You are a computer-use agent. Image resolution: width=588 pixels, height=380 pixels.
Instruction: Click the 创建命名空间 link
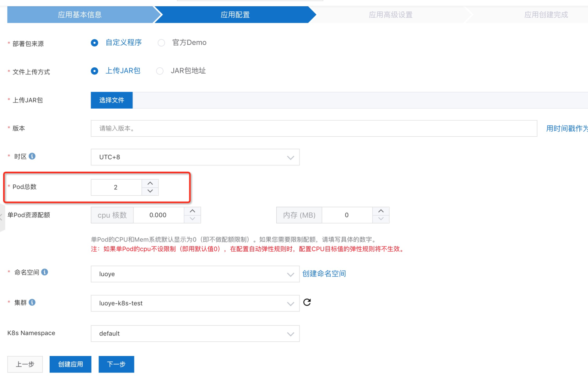tap(324, 274)
